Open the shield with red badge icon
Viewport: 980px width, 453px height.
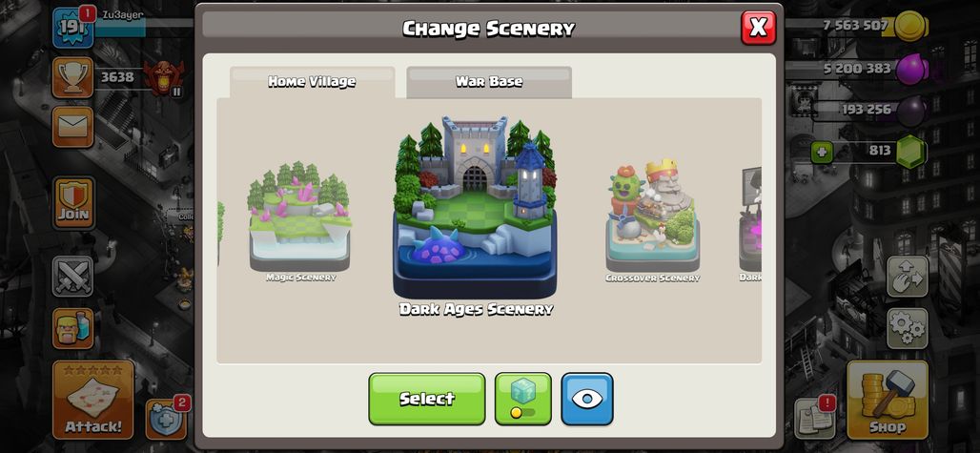[x=166, y=418]
